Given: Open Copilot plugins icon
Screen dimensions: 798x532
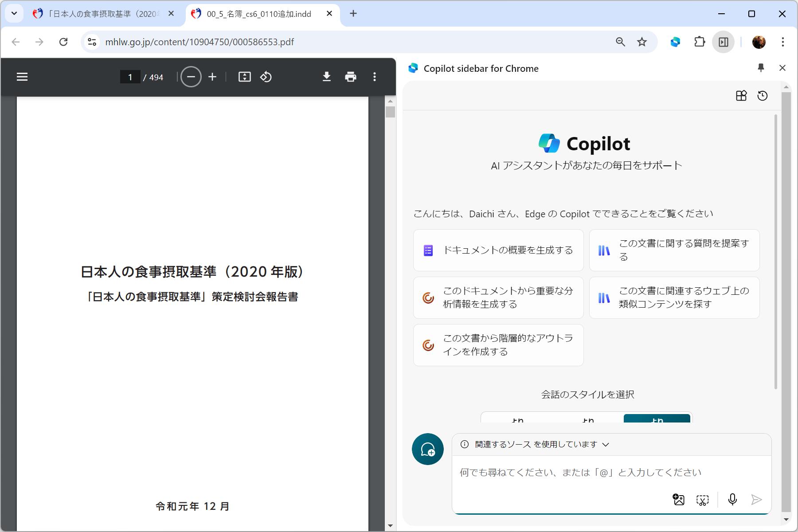Looking at the screenshot, I should pyautogui.click(x=741, y=96).
